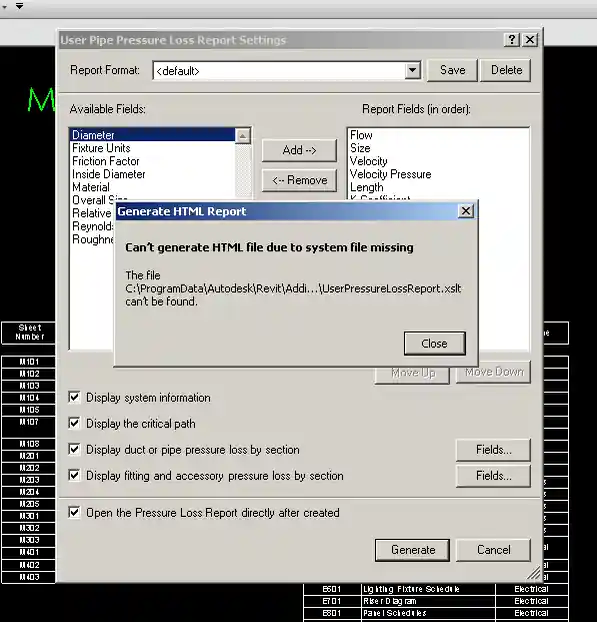This screenshot has width=597, height=622.
Task: Click sheet M101 in the background table
Action: [29, 362]
